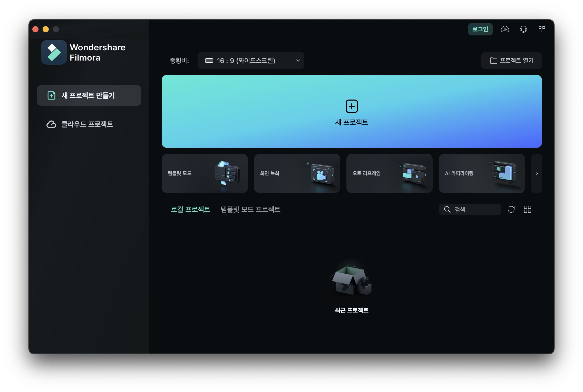Click the 프로젝트 열기 button
Image resolution: width=583 pixels, height=392 pixels.
[x=511, y=61]
